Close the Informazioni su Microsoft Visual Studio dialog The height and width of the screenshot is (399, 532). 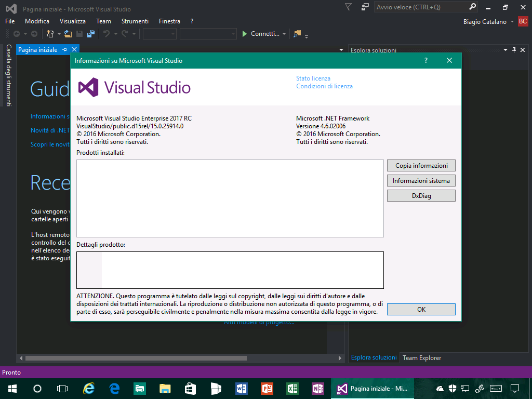pos(449,60)
